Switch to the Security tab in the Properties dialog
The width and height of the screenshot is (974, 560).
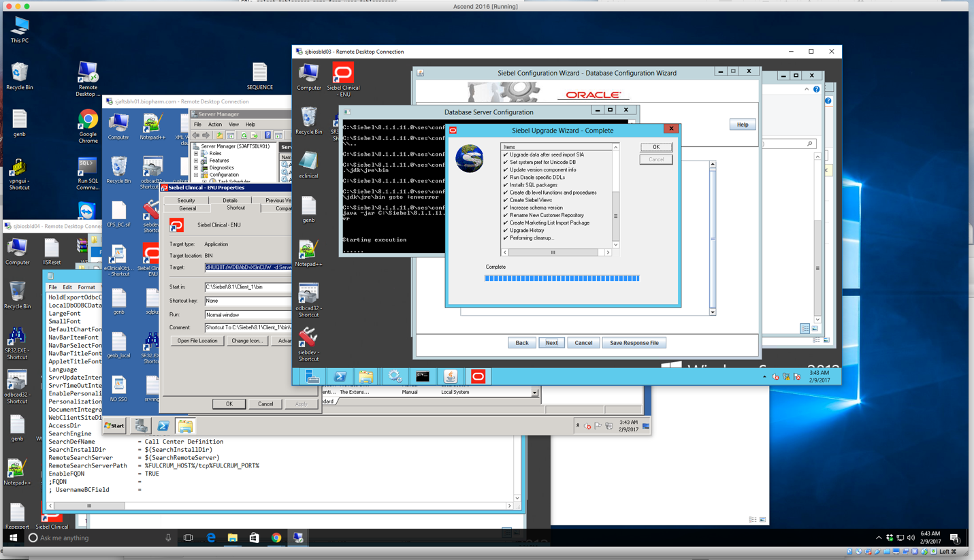[186, 201]
